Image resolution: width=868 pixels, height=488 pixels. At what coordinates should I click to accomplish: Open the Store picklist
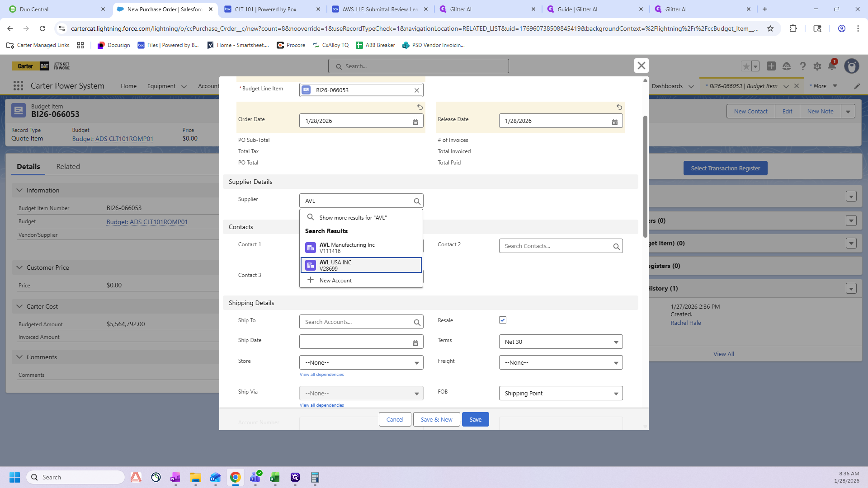pos(361,363)
